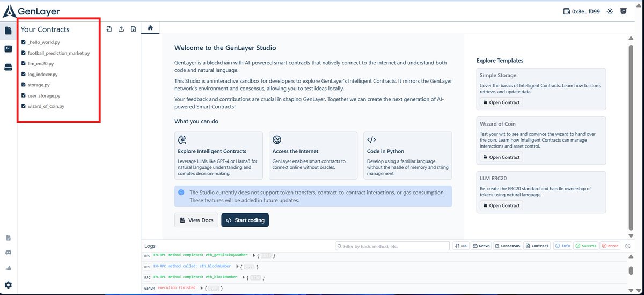Click the monitor icon in top-right header
Image resolution: width=644 pixels, height=295 pixels.
tap(623, 11)
